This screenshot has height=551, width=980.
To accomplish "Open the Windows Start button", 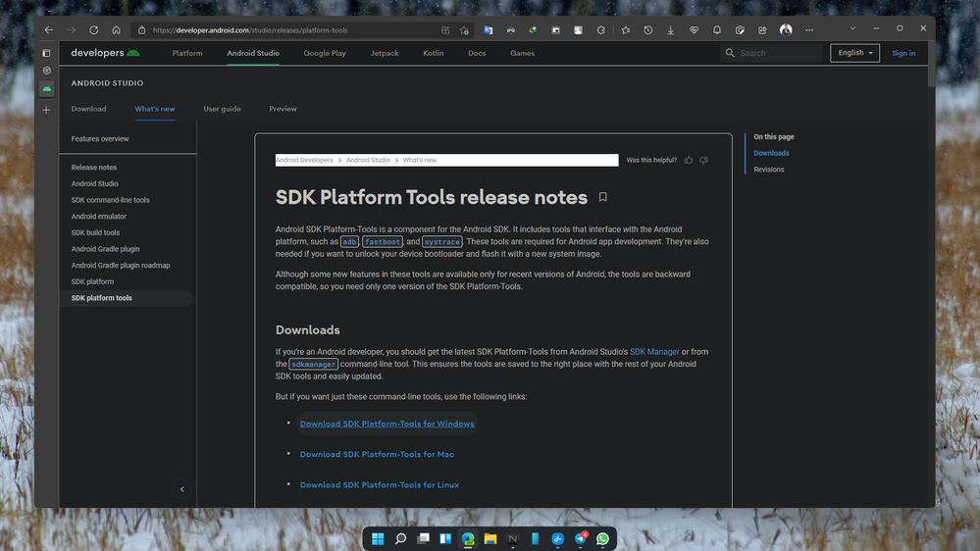I will 378,538.
